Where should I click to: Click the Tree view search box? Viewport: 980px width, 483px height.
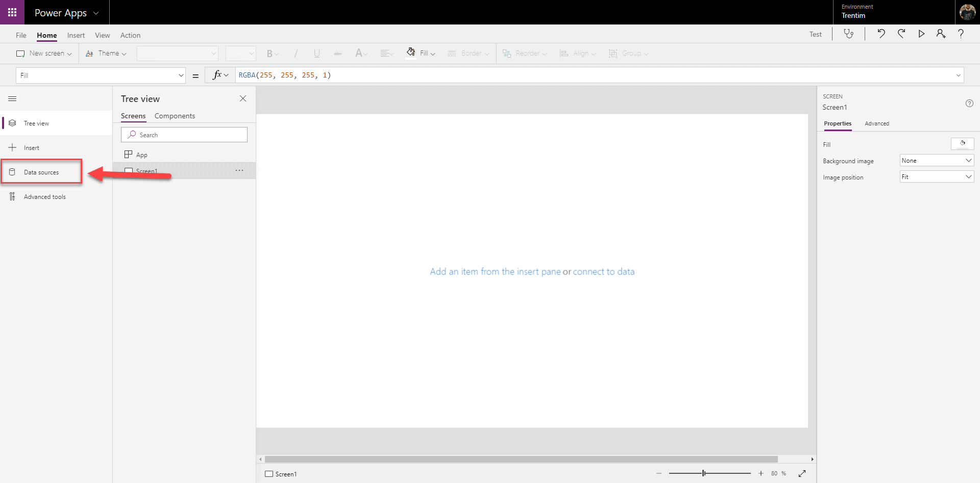tap(184, 134)
